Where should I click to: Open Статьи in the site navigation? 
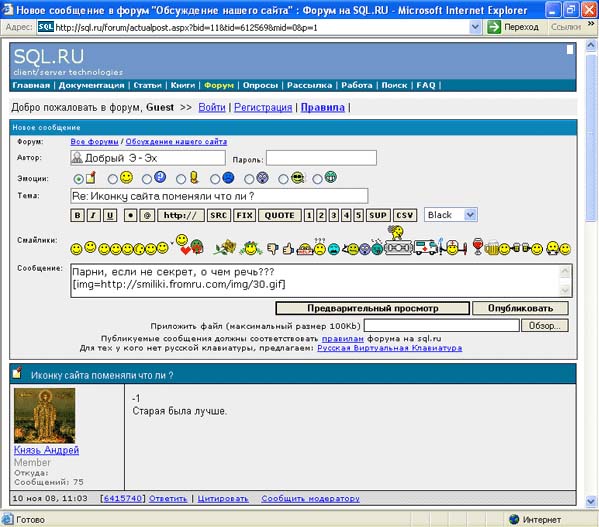coord(147,85)
